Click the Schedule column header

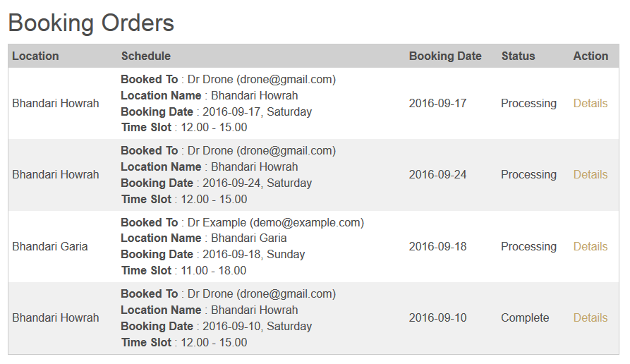pyautogui.click(x=145, y=56)
